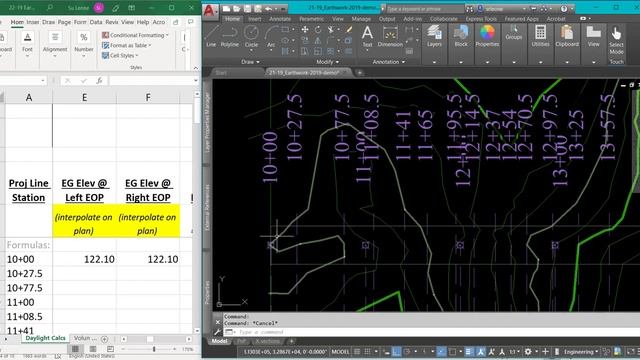The image size is (640, 360).
Task: Click the Move tool in Modify panel
Action: 304,29
